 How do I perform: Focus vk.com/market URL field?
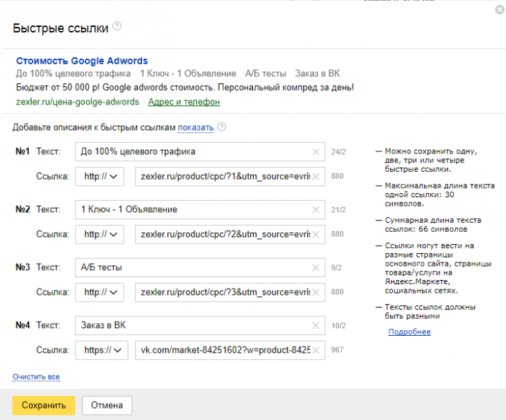click(x=230, y=350)
